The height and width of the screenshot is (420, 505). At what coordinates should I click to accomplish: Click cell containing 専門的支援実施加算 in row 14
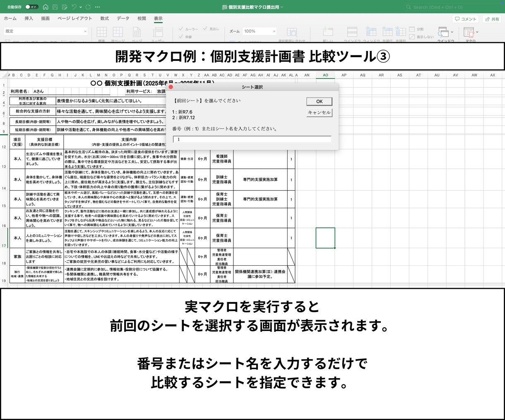click(x=260, y=180)
